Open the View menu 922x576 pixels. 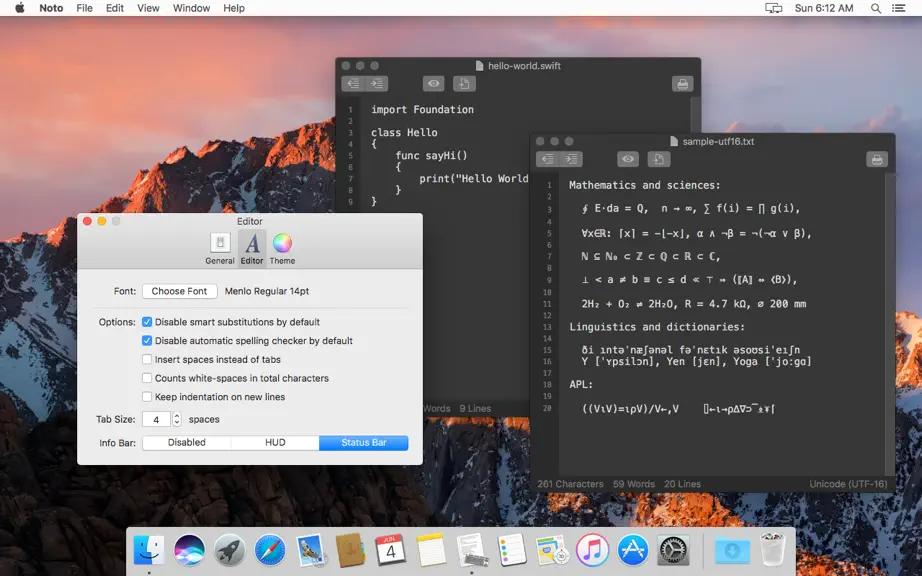(148, 8)
